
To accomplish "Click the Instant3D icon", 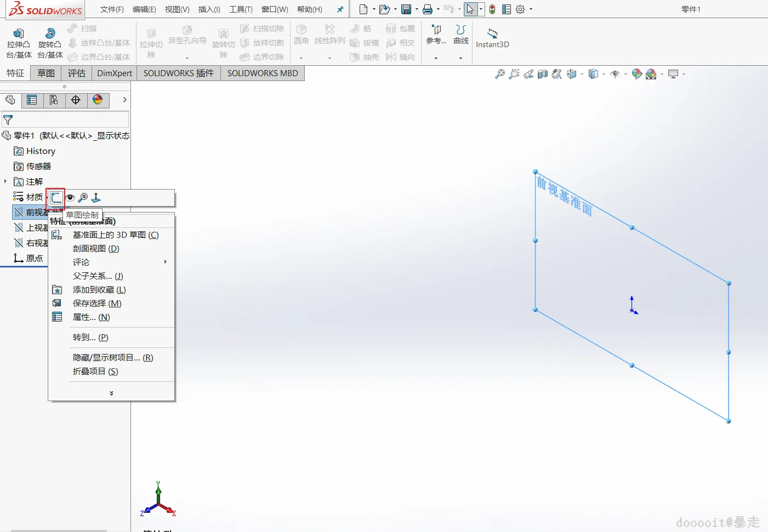I will tap(492, 38).
